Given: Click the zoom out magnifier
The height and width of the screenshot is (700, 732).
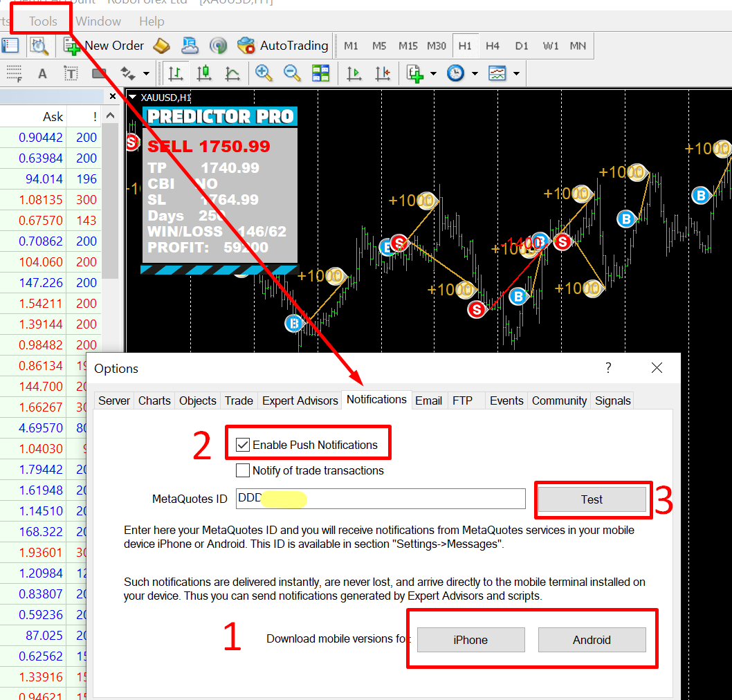Looking at the screenshot, I should tap(292, 73).
